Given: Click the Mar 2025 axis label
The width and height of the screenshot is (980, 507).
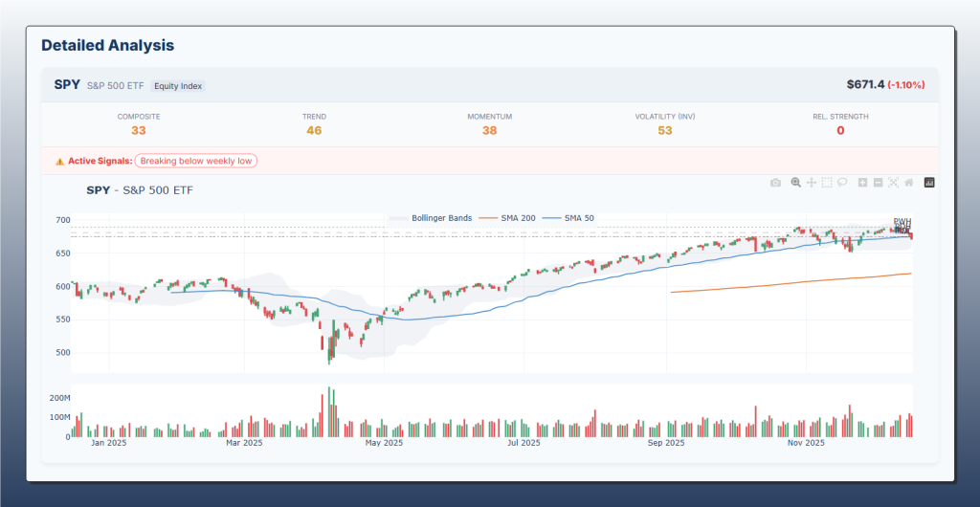Looking at the screenshot, I should 244,443.
